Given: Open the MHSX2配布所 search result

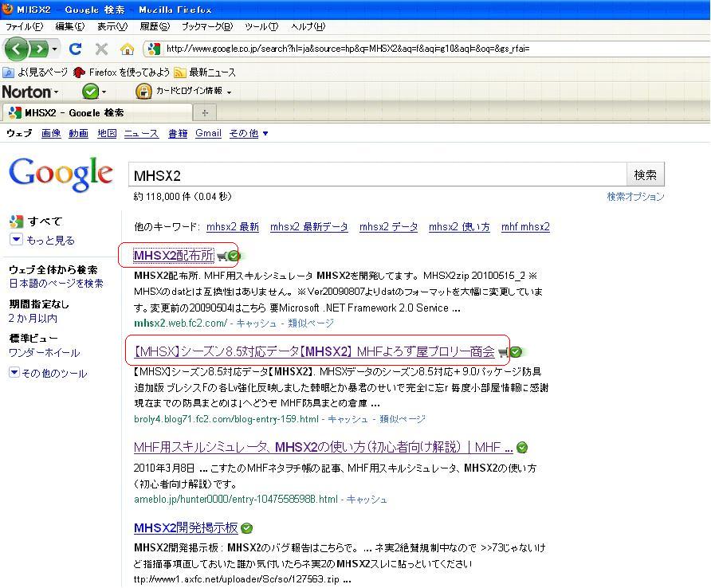Looking at the screenshot, I should (x=174, y=256).
